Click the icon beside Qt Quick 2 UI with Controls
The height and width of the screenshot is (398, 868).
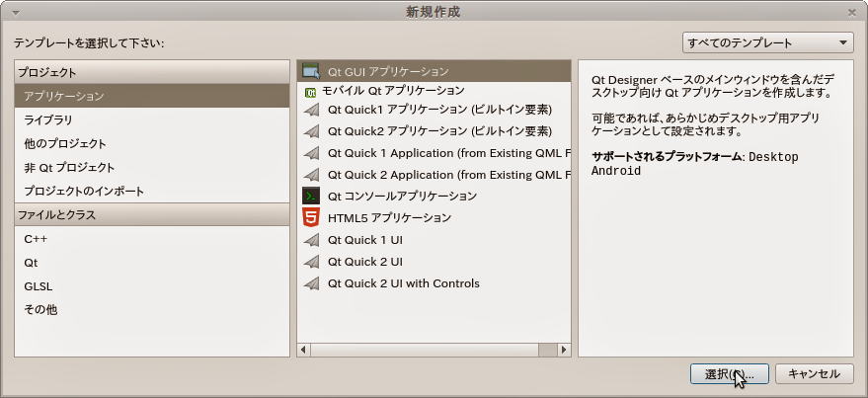click(312, 283)
